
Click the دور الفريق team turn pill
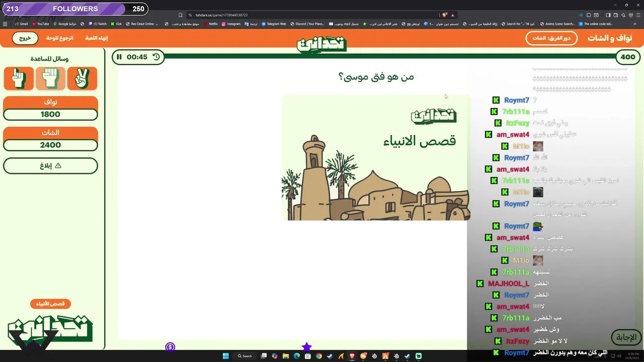(551, 38)
